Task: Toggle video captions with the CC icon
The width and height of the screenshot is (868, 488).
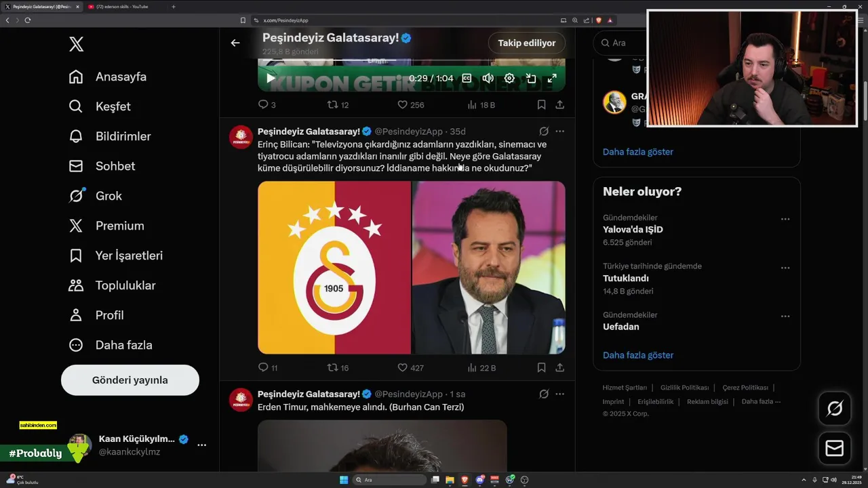Action: 467,78
